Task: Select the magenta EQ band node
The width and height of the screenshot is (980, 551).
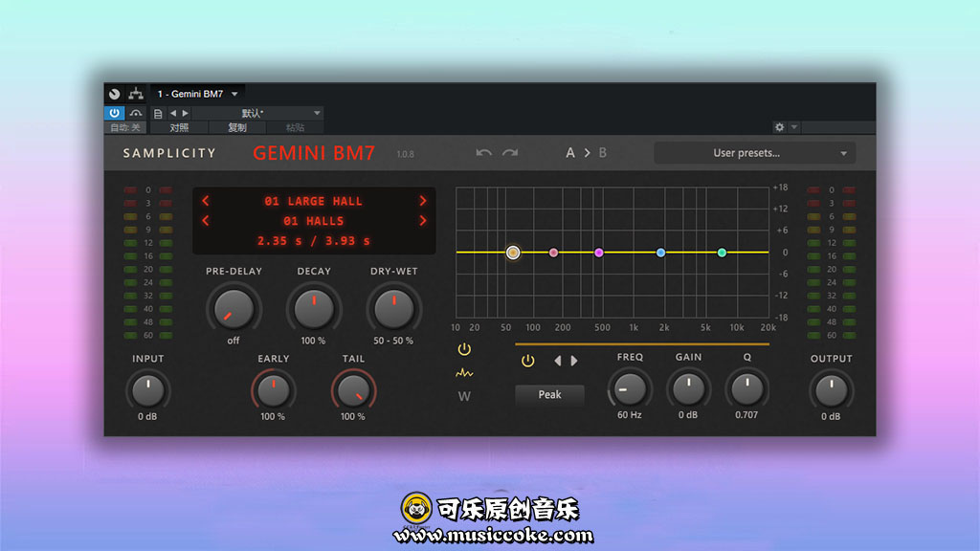Action: coord(599,253)
